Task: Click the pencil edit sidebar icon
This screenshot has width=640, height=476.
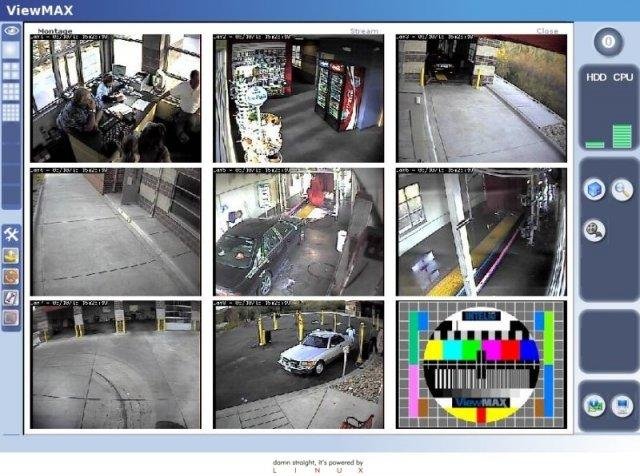Action: [x=11, y=297]
